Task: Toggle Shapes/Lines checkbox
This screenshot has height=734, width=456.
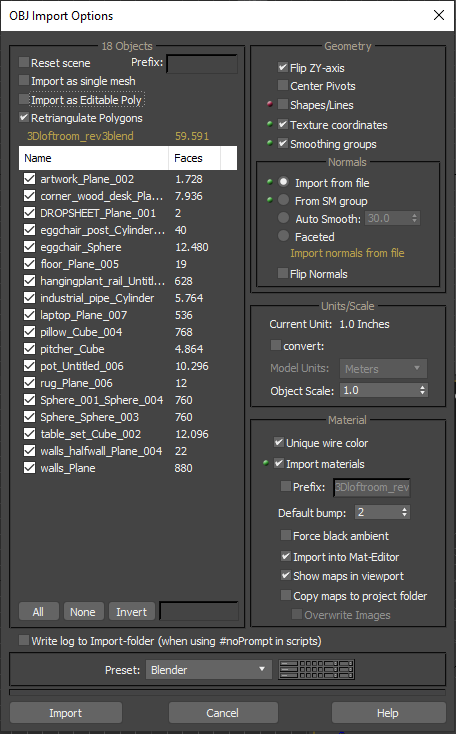Action: pyautogui.click(x=283, y=104)
